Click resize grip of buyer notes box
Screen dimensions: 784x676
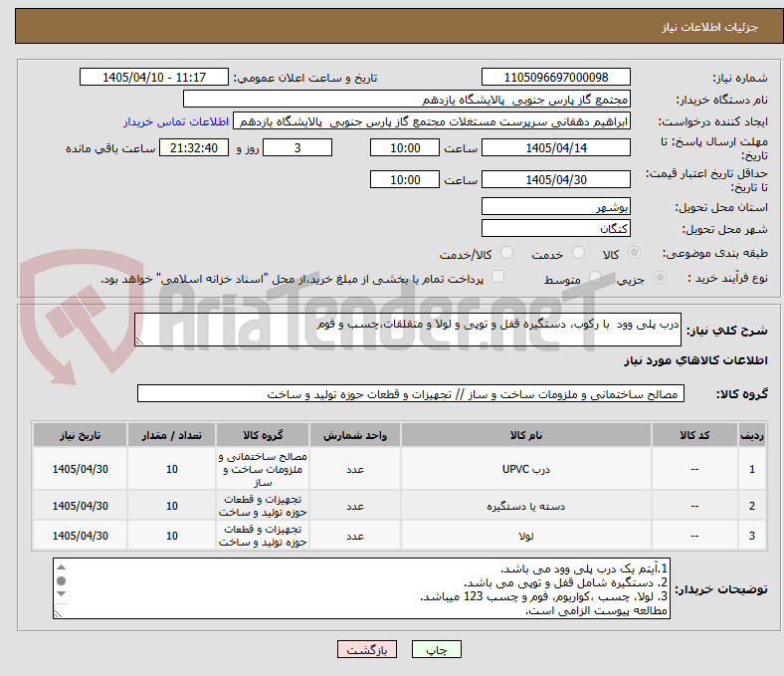[x=58, y=613]
